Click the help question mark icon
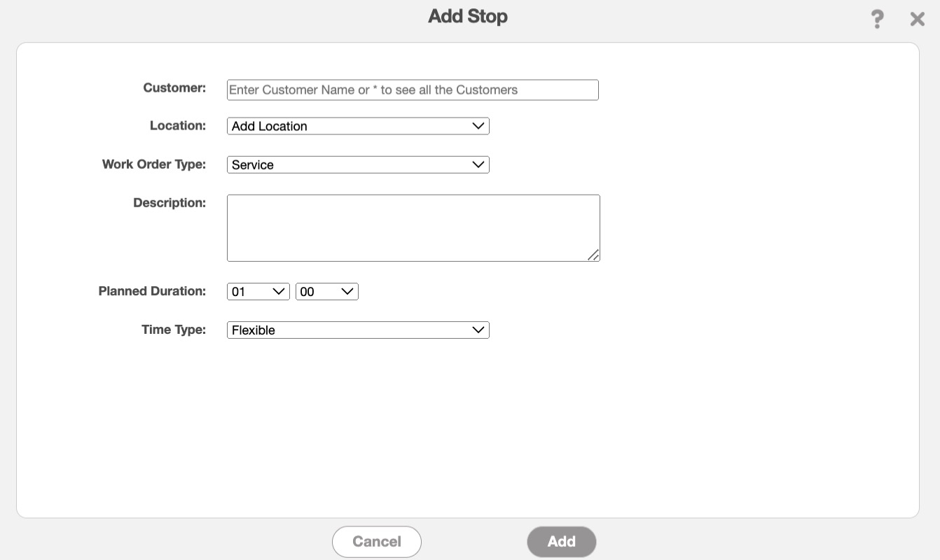This screenshot has width=940, height=560. pyautogui.click(x=877, y=19)
